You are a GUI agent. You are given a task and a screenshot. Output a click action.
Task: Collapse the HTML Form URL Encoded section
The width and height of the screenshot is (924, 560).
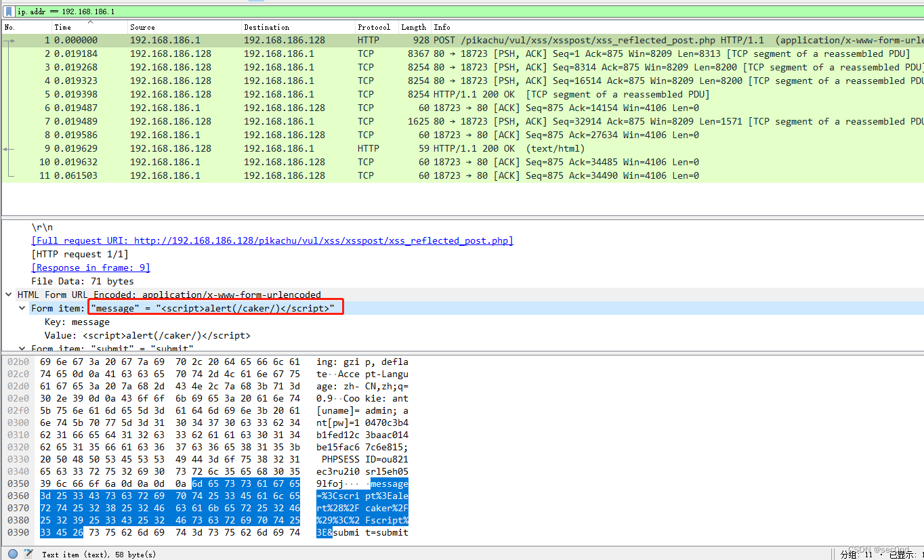[9, 295]
